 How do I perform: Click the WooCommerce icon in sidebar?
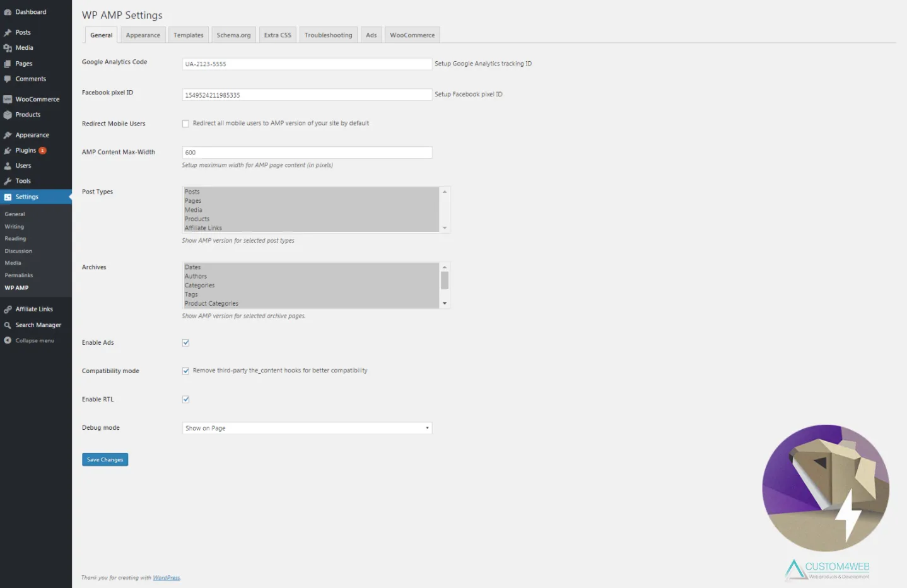tap(8, 100)
